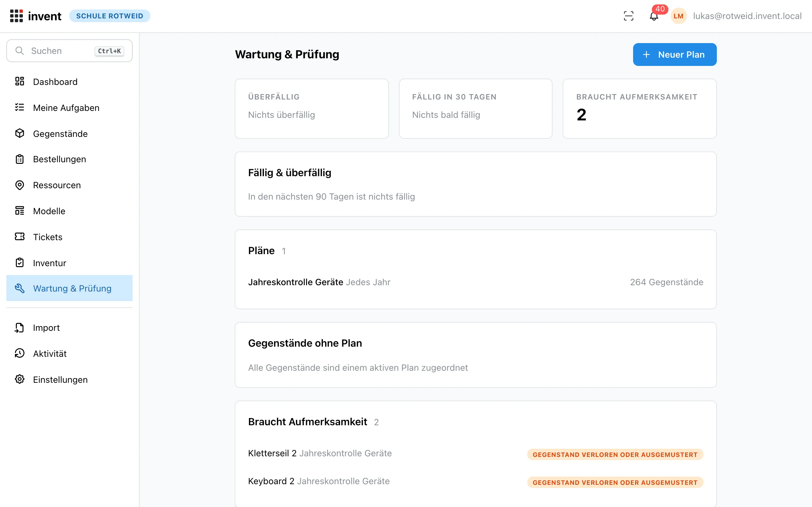Image resolution: width=812 pixels, height=507 pixels.
Task: Click the LM user avatar
Action: (x=678, y=16)
